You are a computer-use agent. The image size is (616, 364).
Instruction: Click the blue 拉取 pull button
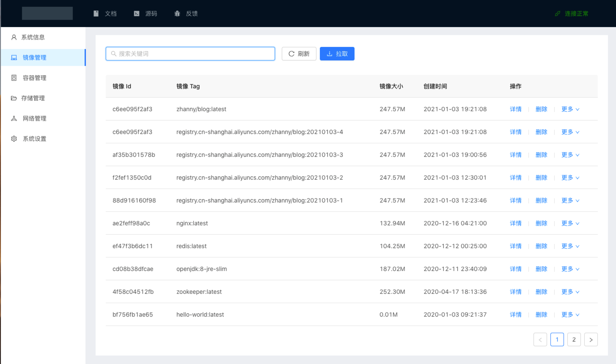coord(337,54)
